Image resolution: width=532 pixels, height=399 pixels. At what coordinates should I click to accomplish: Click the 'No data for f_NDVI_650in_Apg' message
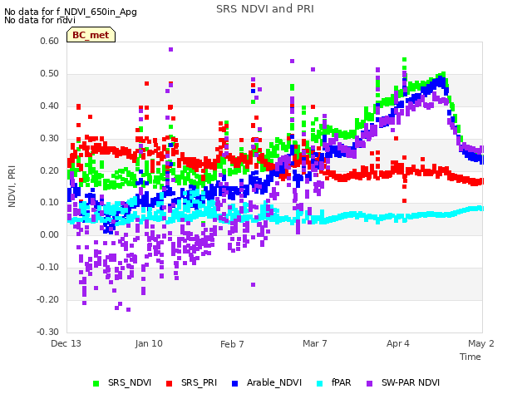(71, 12)
